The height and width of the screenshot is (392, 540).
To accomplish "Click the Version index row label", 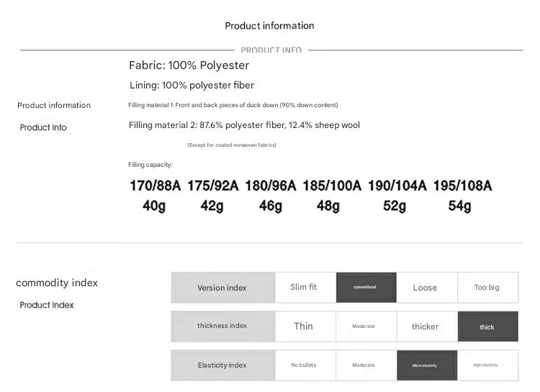I will point(222,287).
